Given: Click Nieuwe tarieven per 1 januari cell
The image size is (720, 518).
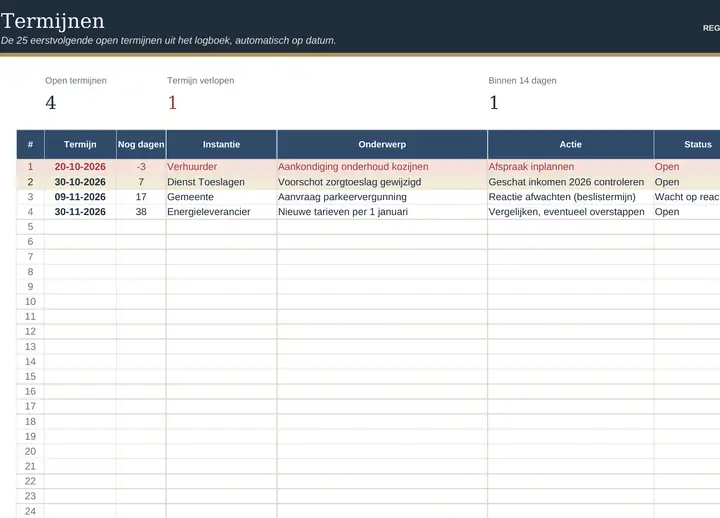Looking at the screenshot, I should (x=382, y=212).
